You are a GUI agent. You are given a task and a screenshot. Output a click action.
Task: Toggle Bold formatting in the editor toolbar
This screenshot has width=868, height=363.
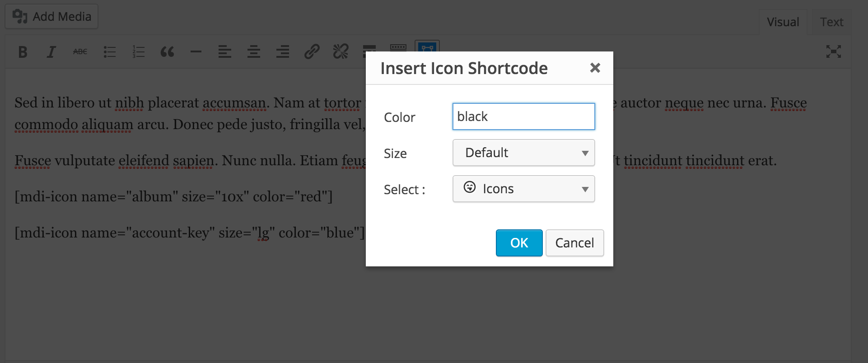(23, 52)
